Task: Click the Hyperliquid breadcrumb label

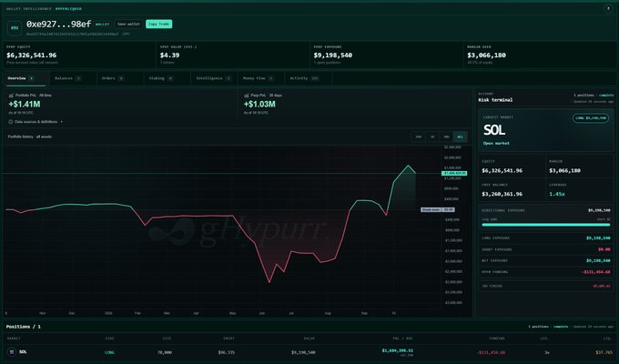Action: [x=68, y=9]
